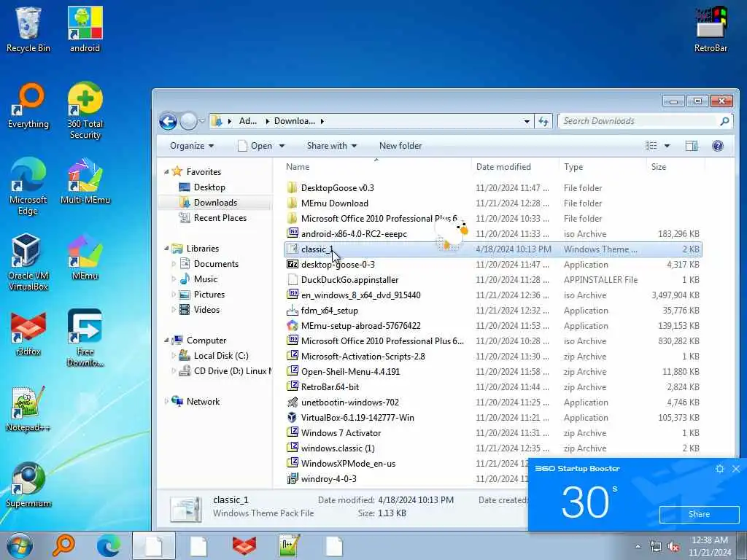Sort by Date modified column header
Screen dimensions: 747x560
tap(516, 167)
